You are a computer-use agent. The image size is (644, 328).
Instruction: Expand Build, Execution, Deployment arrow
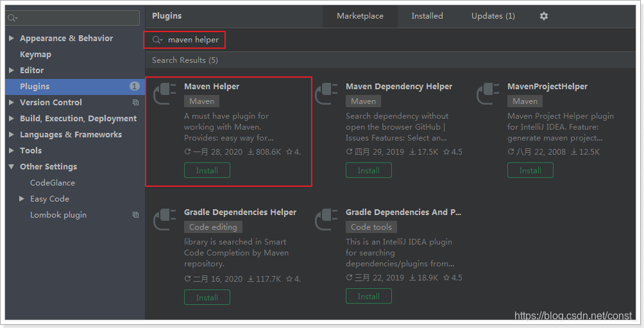pyautogui.click(x=12, y=118)
